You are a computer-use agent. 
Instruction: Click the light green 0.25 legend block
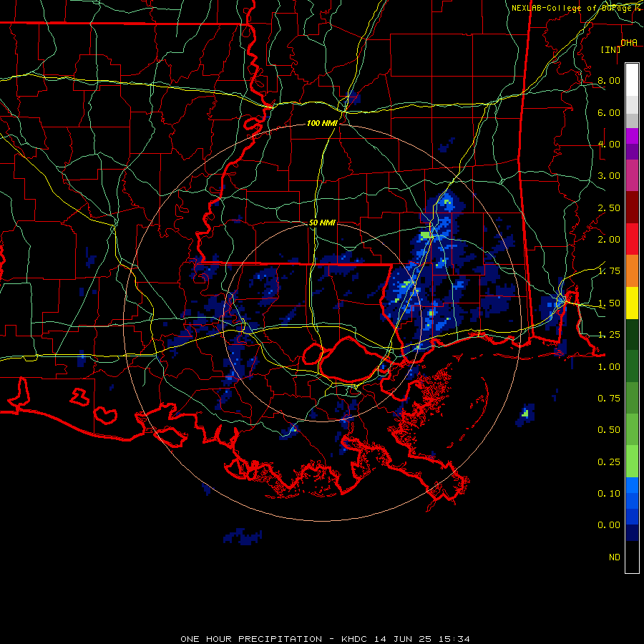point(632,462)
